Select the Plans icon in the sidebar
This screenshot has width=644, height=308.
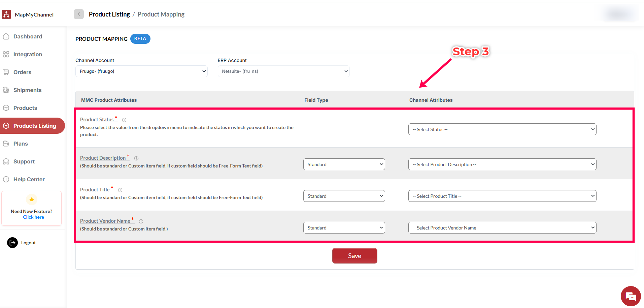[x=6, y=144]
